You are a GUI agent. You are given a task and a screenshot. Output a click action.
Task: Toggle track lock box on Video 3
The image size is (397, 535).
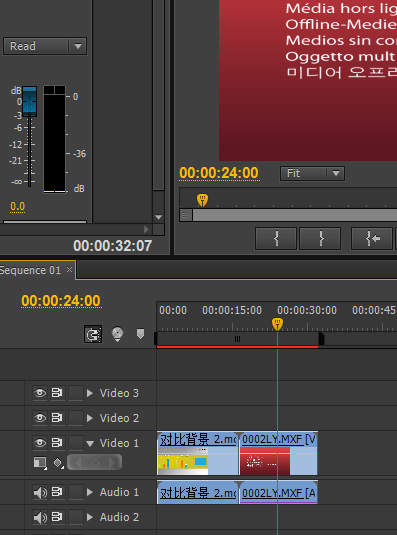click(76, 393)
